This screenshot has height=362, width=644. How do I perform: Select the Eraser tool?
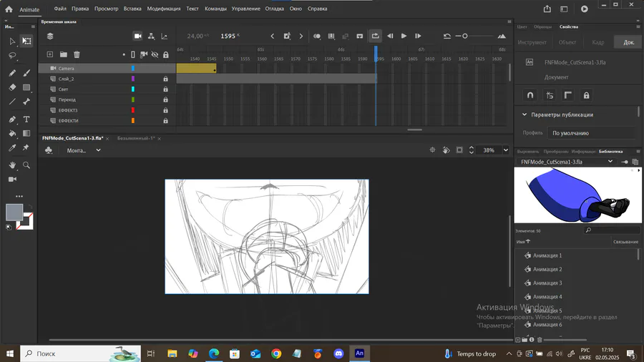12,87
